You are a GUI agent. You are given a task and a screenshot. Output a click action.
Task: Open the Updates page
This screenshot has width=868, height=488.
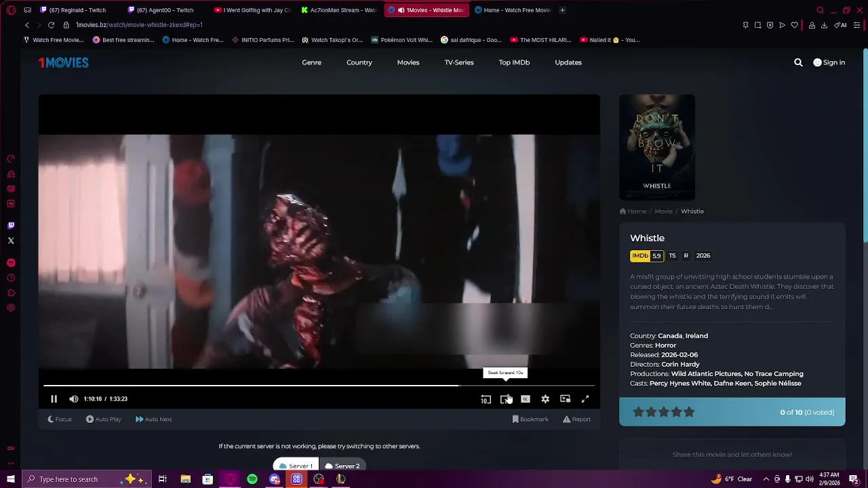568,62
